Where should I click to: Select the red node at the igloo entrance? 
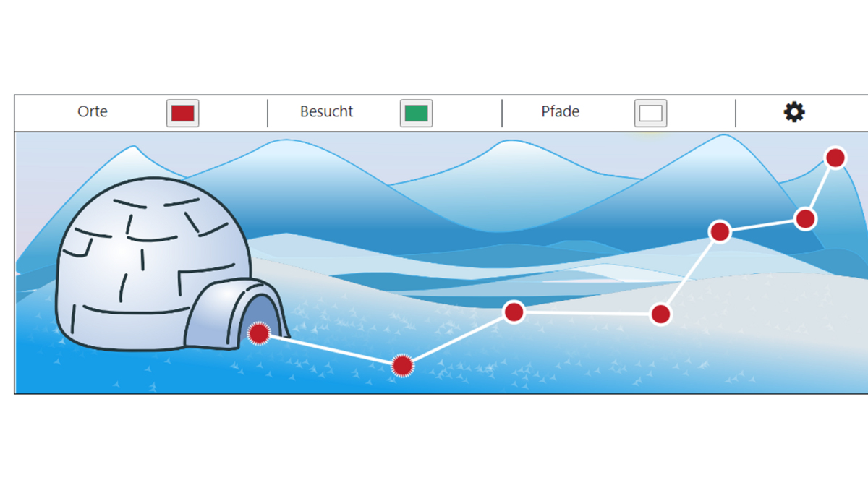[259, 333]
